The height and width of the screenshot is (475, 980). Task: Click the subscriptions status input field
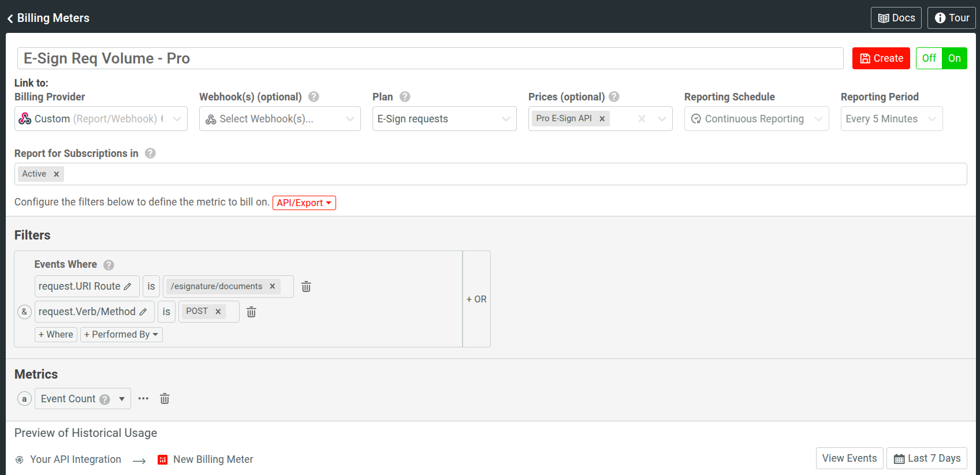pyautogui.click(x=491, y=174)
